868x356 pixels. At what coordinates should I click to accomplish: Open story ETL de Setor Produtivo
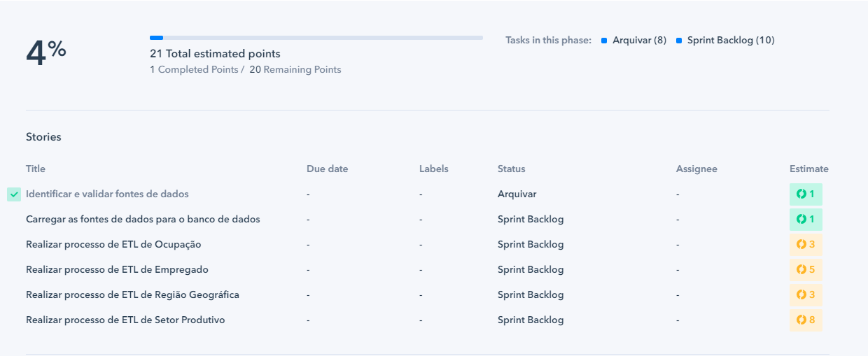click(x=125, y=320)
